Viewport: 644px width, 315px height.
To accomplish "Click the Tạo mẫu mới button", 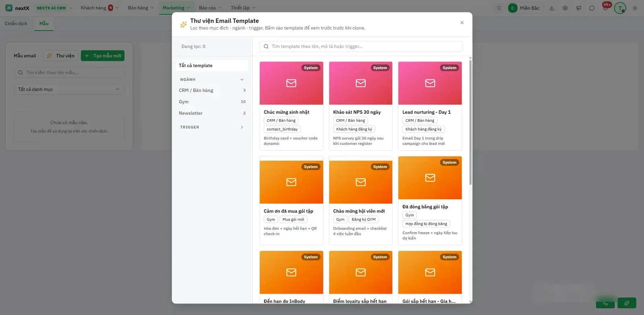I will click(103, 56).
